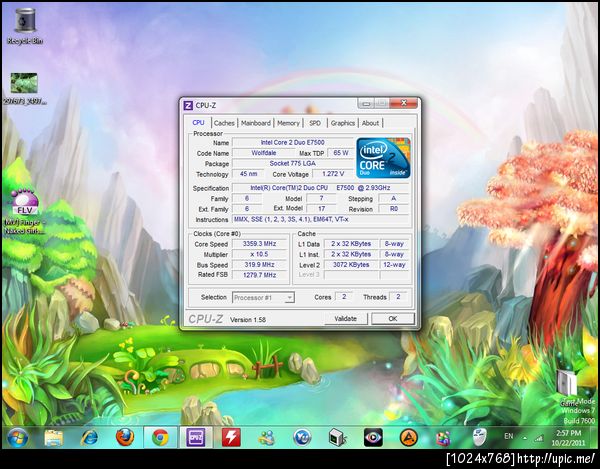This screenshot has height=469, width=600.
Task: Click the Specification field text
Action: (320, 188)
